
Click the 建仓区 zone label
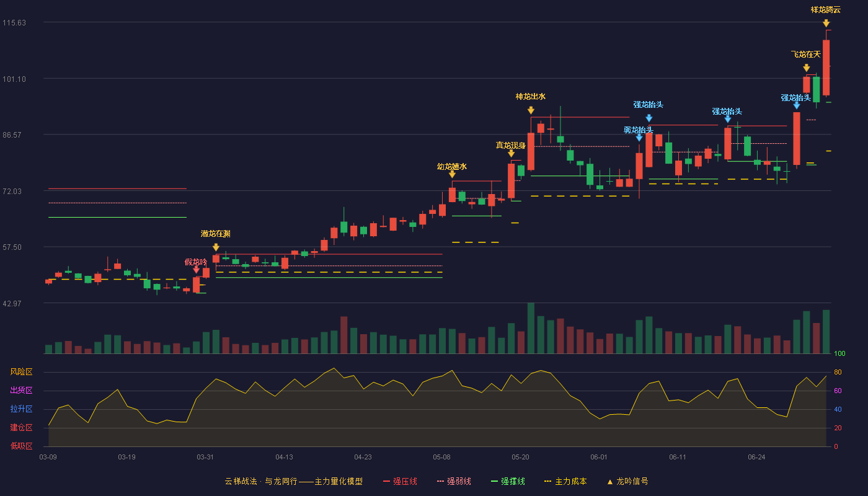click(x=21, y=428)
